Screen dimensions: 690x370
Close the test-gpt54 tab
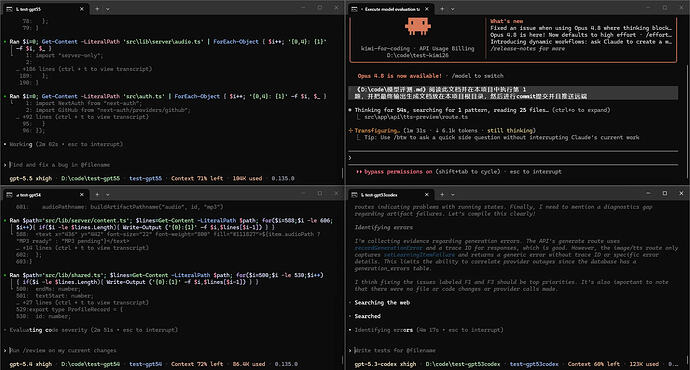pos(81,194)
